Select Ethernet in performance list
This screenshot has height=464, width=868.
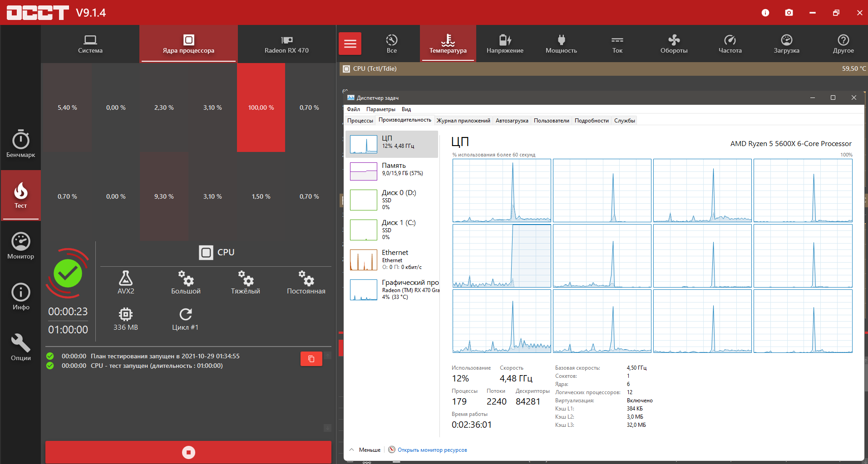[392, 259]
